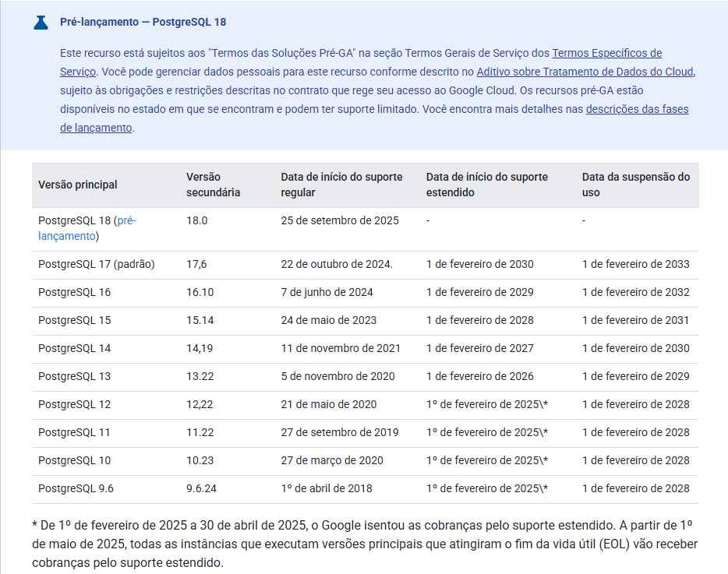Open the pré-lançamento link for PostgreSQL 18
Viewport: 728px width, 574px height.
[x=127, y=220]
